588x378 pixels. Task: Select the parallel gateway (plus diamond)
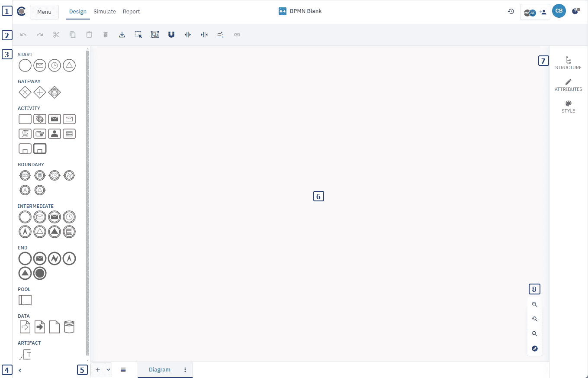point(40,92)
